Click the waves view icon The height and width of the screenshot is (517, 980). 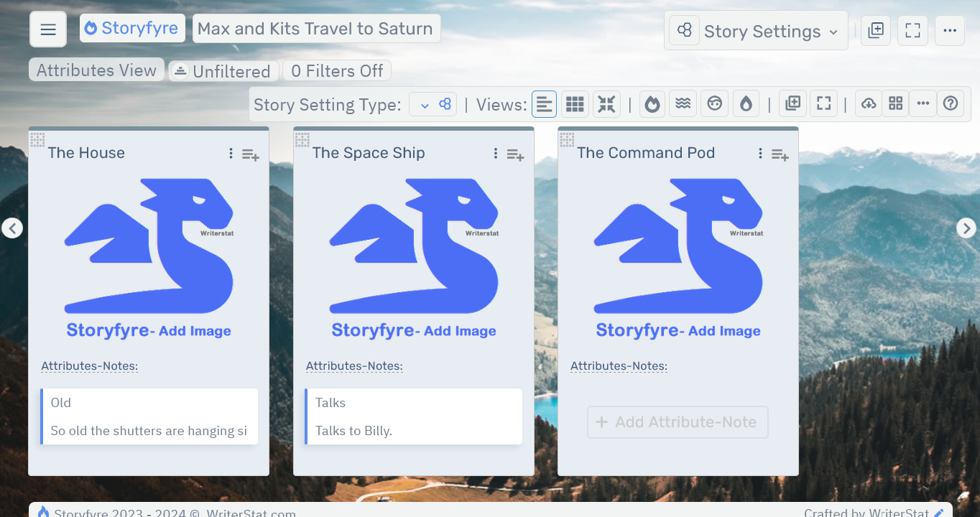click(683, 103)
